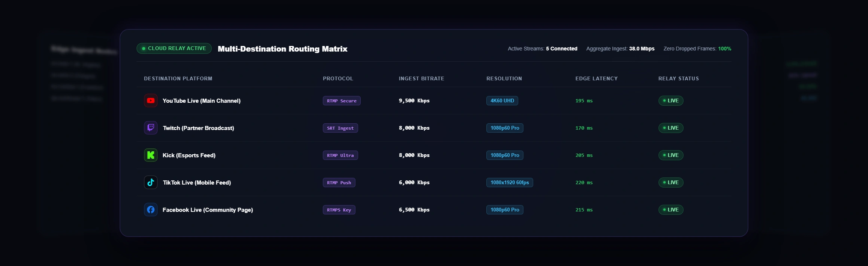Viewport: 868px width, 266px height.
Task: Click the RTMP Push protocol tag
Action: (339, 183)
